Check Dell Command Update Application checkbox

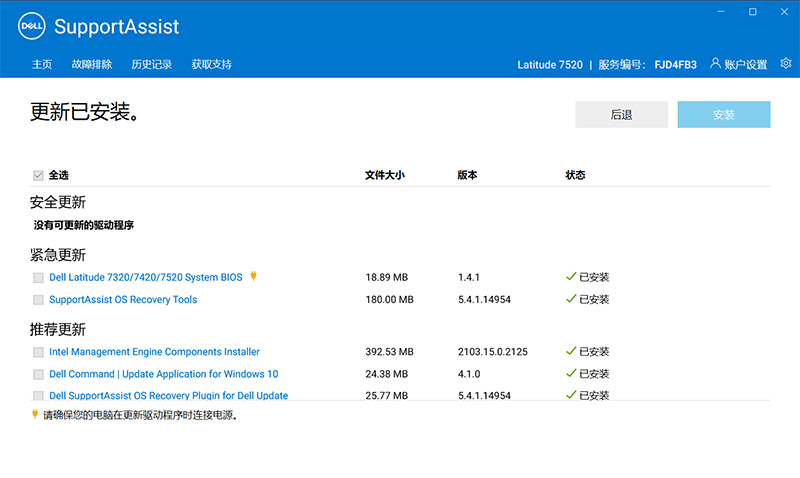(x=38, y=374)
